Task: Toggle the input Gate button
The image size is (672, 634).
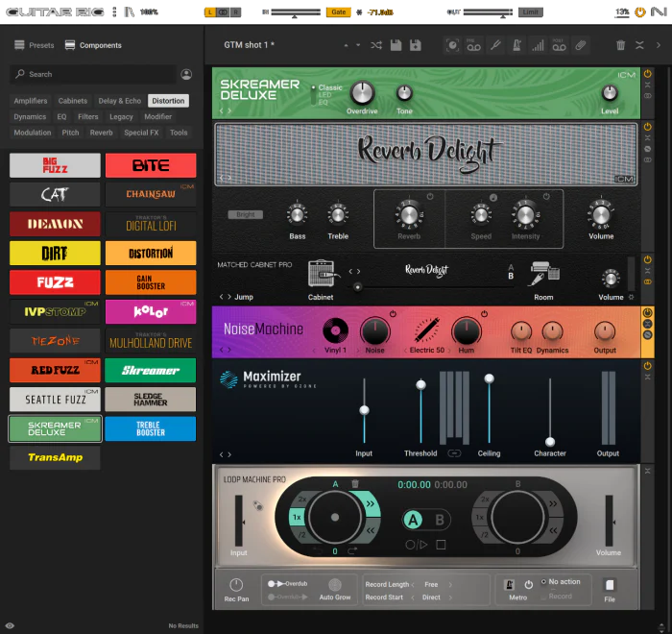Action: [339, 12]
